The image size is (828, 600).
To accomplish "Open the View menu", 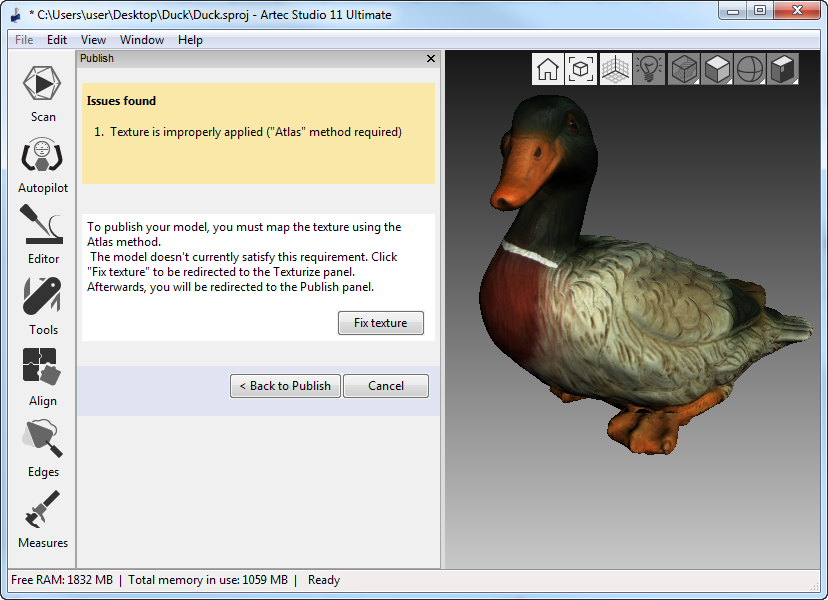I will click(93, 40).
